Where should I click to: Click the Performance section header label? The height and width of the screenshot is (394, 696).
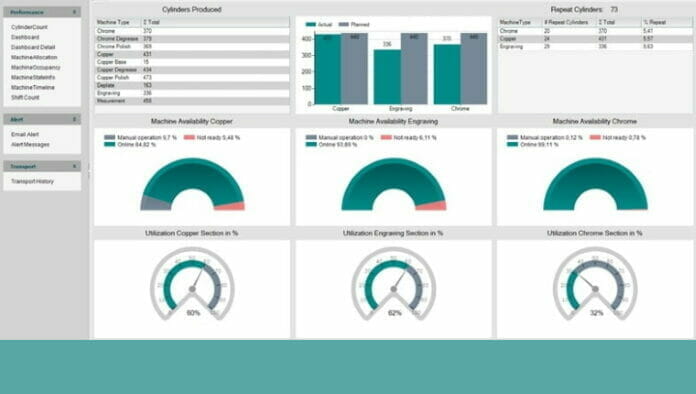(x=27, y=12)
